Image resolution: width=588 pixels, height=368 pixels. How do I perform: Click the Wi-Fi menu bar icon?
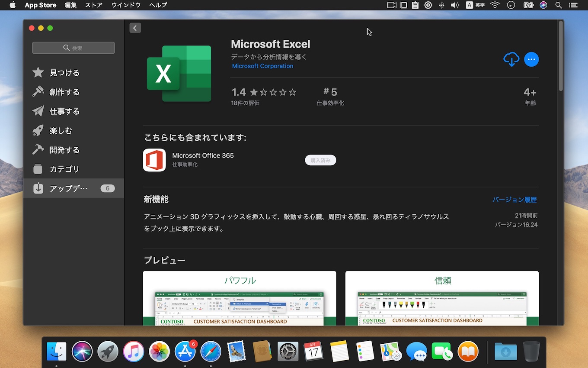coord(495,5)
